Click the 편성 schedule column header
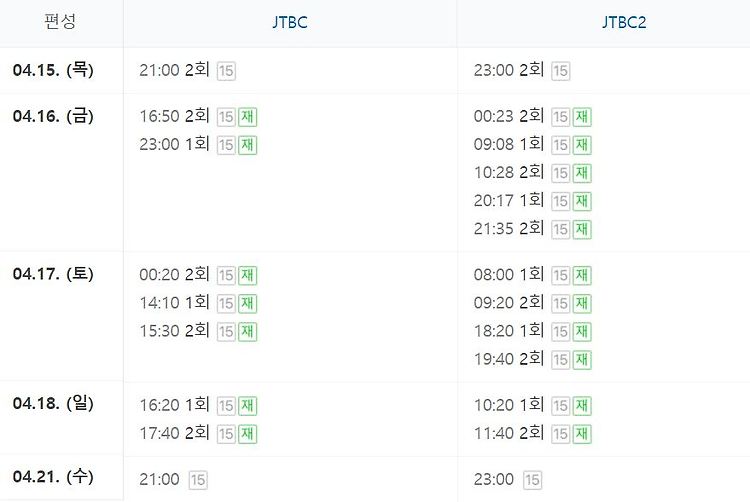 tap(60, 22)
